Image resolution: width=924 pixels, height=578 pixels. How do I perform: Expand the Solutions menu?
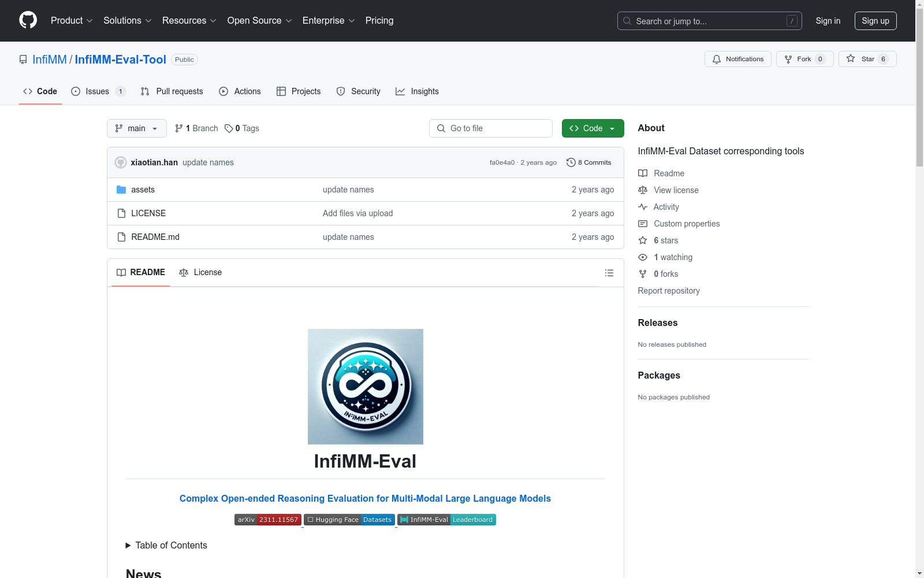[x=128, y=20]
